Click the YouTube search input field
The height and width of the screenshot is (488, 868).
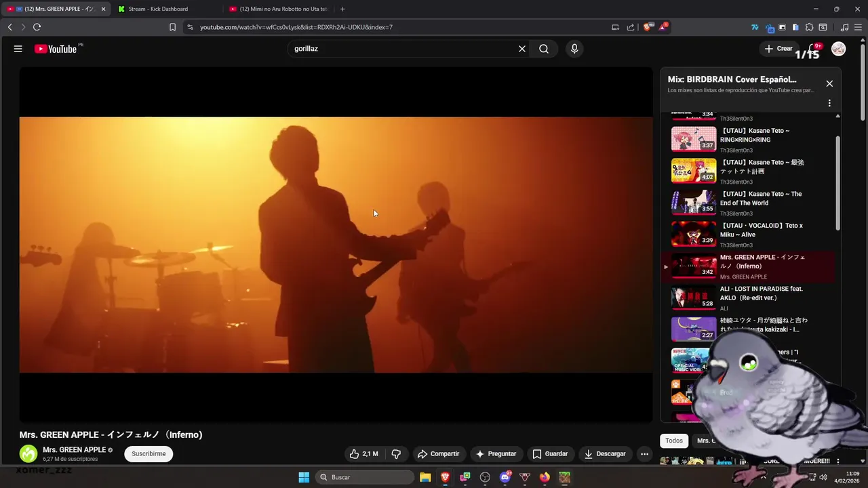click(403, 49)
